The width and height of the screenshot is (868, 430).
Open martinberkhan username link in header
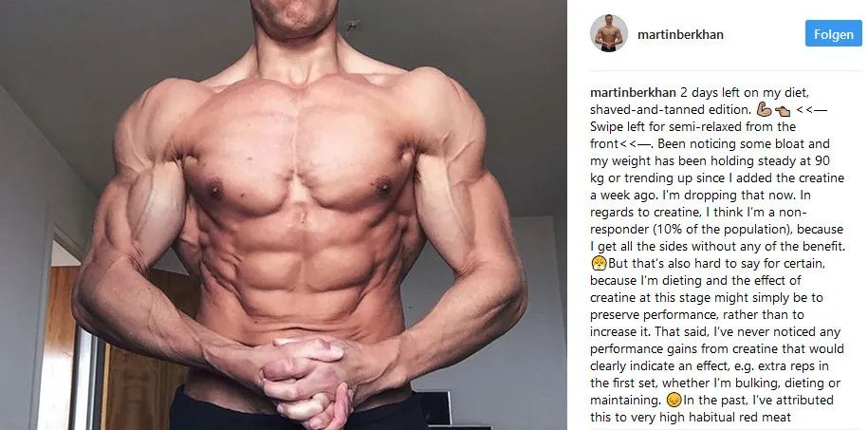[x=680, y=34]
